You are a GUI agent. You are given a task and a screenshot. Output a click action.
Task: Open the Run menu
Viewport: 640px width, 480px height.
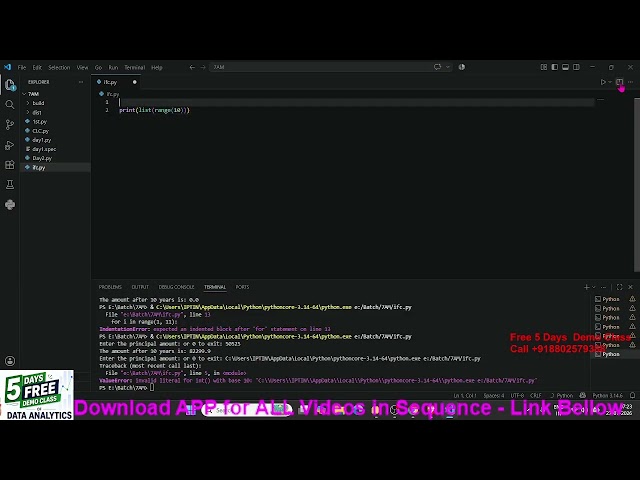pos(113,67)
